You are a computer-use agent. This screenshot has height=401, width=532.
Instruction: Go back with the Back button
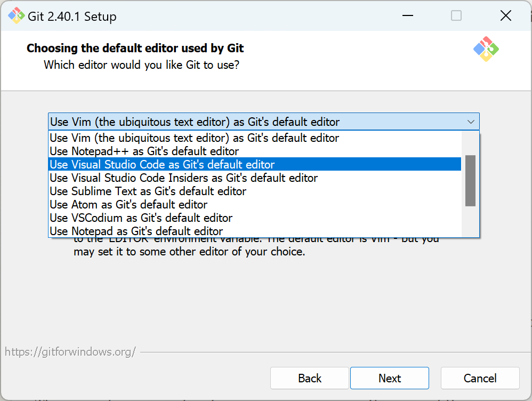[x=309, y=378]
